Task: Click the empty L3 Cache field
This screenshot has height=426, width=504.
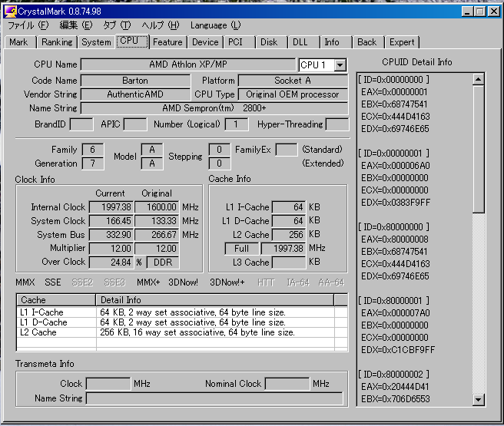Action: [x=289, y=263]
